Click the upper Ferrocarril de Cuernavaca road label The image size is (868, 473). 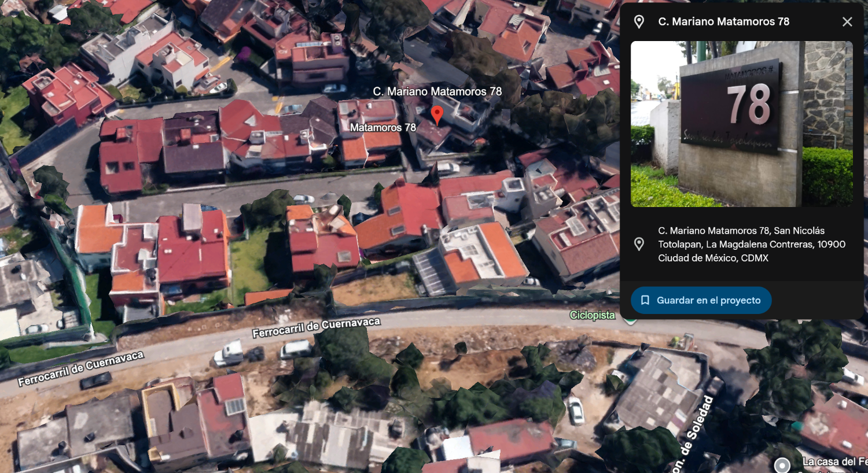pos(316,327)
